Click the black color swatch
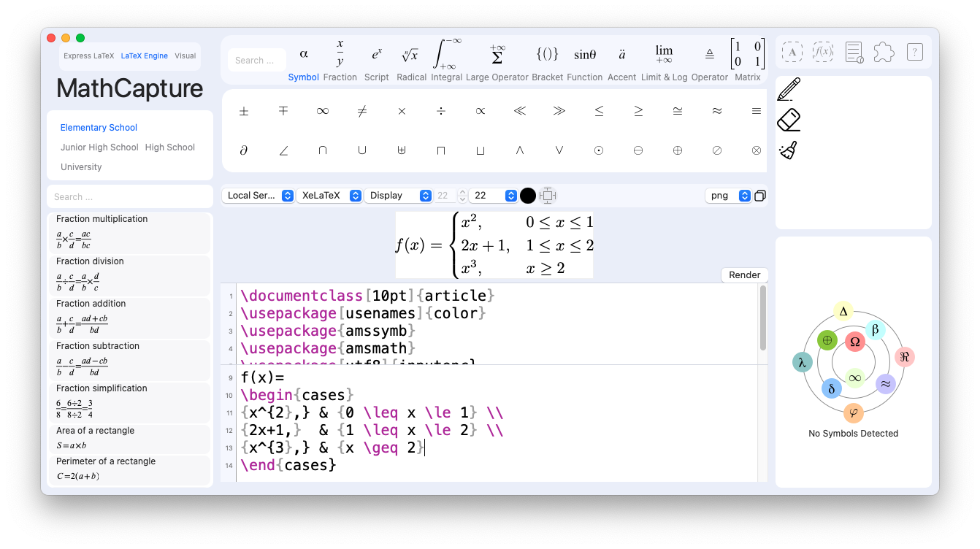The width and height of the screenshot is (980, 549). pyautogui.click(x=528, y=195)
